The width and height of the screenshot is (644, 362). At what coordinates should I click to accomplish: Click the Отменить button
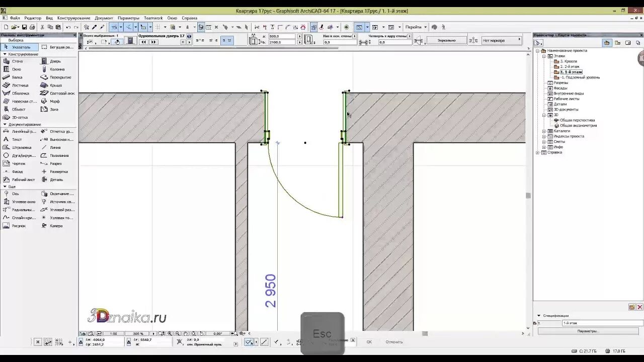pyautogui.click(x=394, y=342)
